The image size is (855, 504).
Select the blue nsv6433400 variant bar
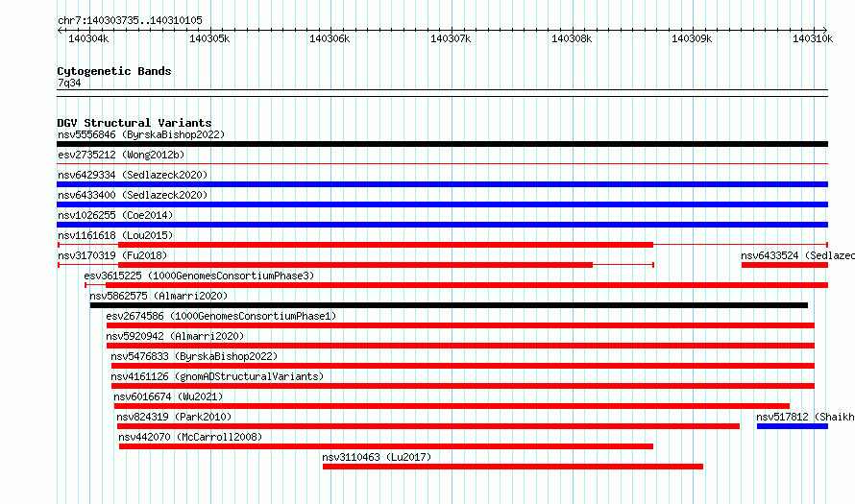pos(442,204)
